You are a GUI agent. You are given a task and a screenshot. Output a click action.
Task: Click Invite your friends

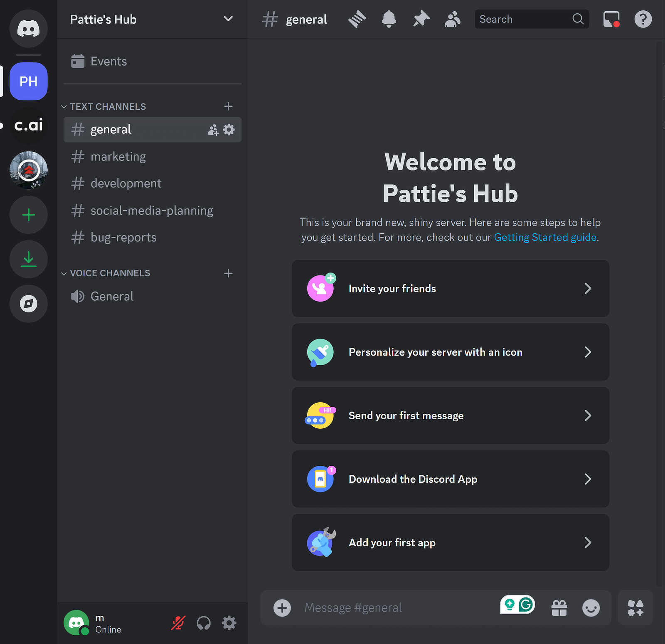pos(450,288)
